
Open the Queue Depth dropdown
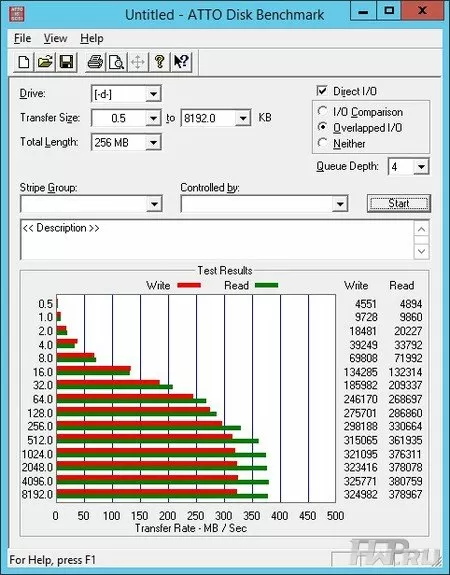tap(421, 167)
